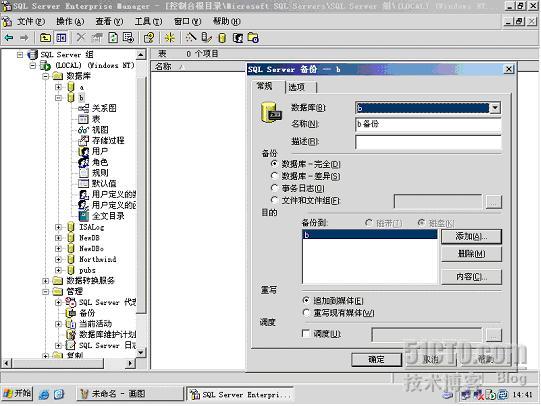Open the 数据库 database dropdown

click(x=495, y=108)
